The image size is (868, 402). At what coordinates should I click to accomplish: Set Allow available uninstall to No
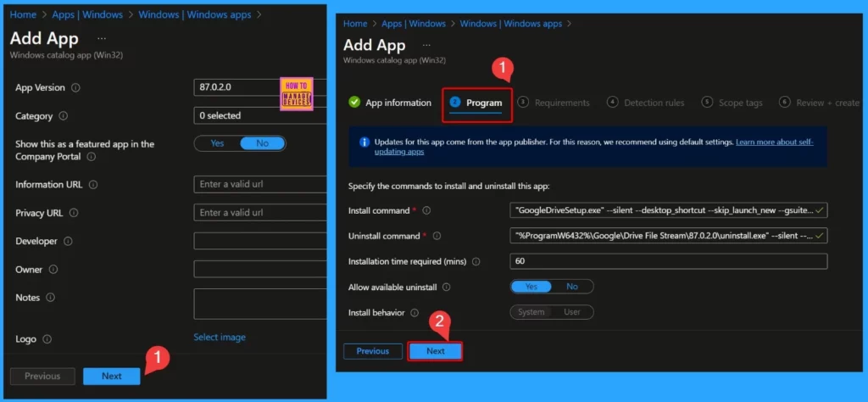(572, 287)
